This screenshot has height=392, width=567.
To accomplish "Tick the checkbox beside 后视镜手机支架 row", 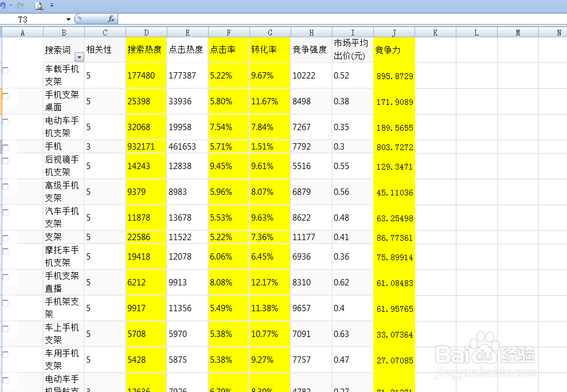I will coord(5,160).
